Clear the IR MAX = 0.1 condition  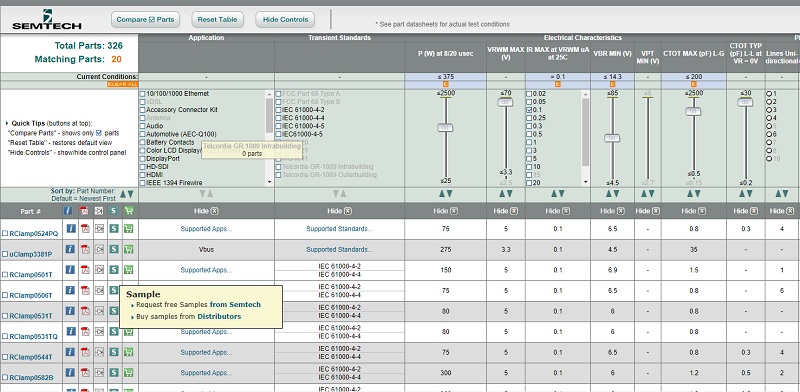(x=558, y=84)
